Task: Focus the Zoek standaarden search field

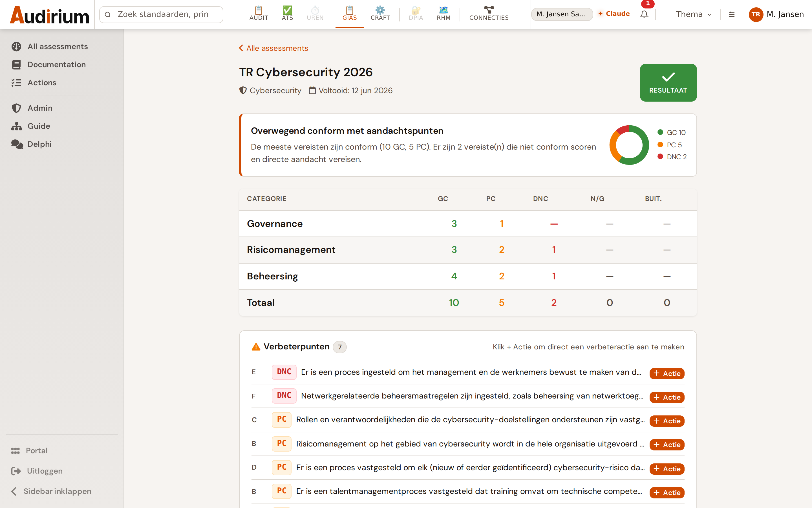Action: click(x=161, y=14)
